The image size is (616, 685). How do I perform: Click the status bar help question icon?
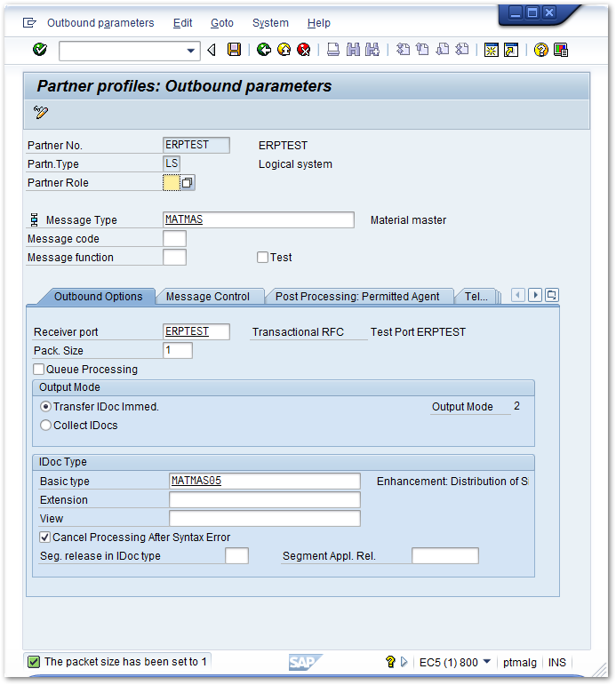pyautogui.click(x=390, y=662)
